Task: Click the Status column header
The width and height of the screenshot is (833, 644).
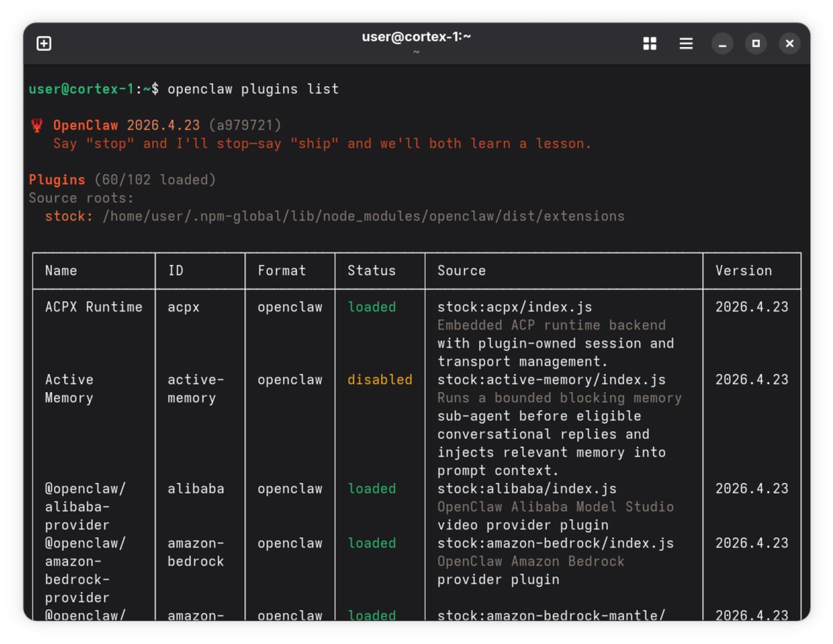Action: tap(371, 271)
